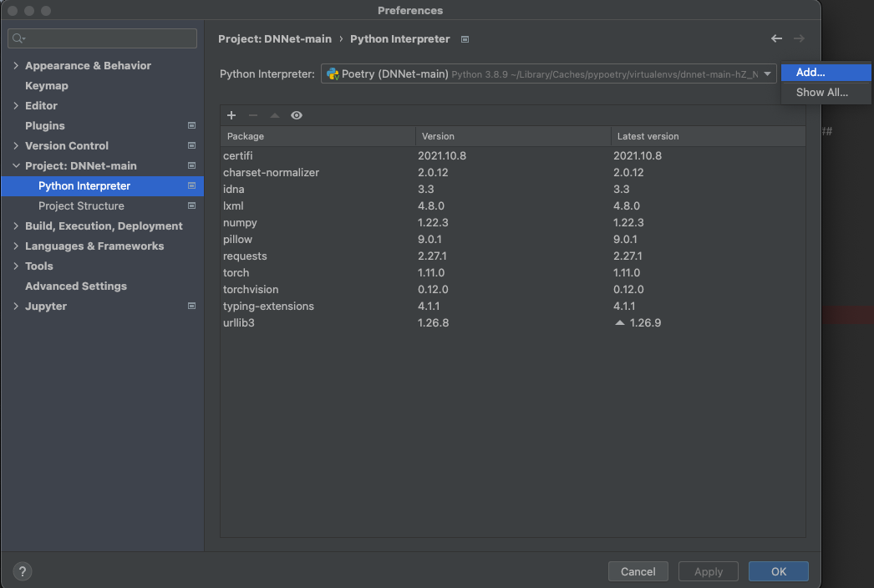Select the torch package row
Viewport: 874px width, 588px height.
pos(513,272)
